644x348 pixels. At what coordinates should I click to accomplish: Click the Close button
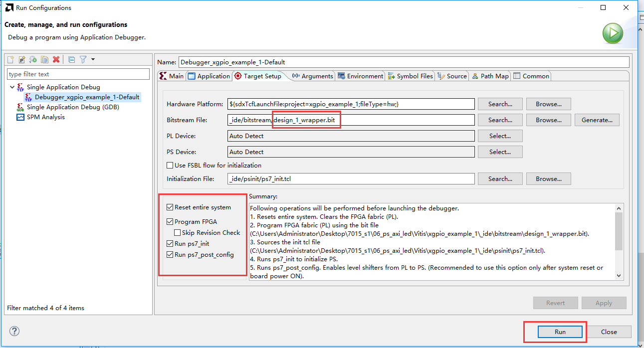pyautogui.click(x=609, y=332)
